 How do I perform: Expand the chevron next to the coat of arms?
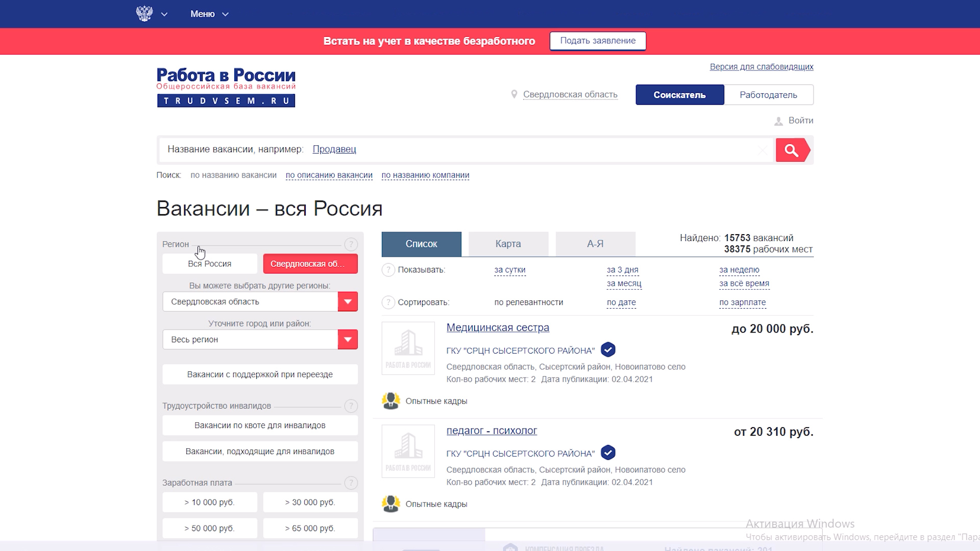164,14
